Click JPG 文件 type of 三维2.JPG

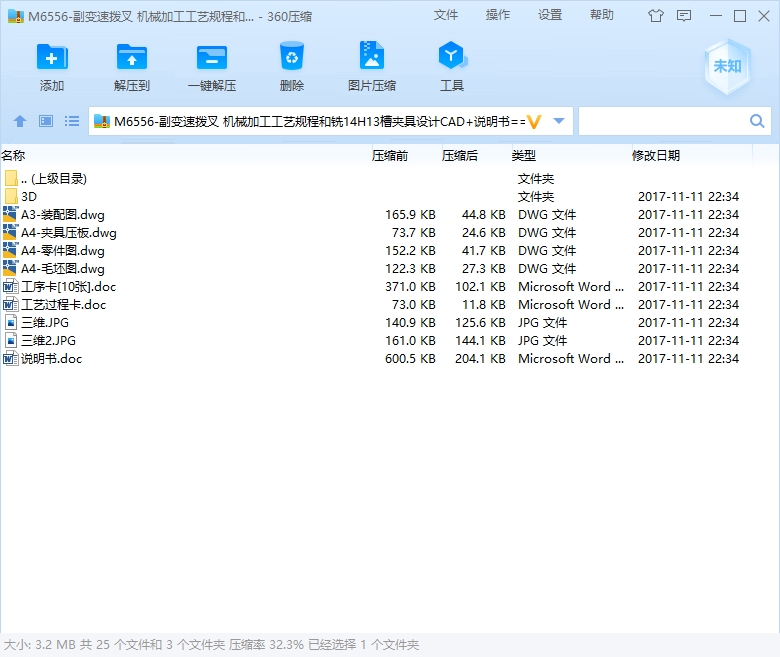[x=542, y=340]
